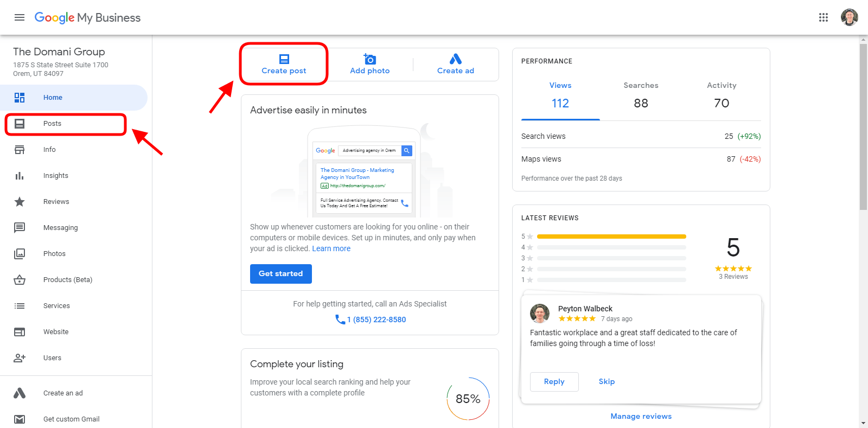The width and height of the screenshot is (868, 428).
Task: Click the 4-star rating bar
Action: (x=611, y=247)
